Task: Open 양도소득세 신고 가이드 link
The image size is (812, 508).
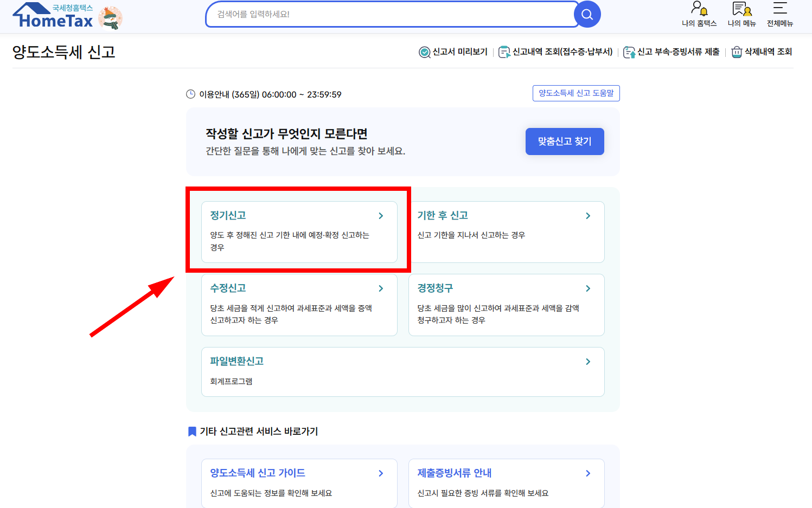Action: point(258,473)
